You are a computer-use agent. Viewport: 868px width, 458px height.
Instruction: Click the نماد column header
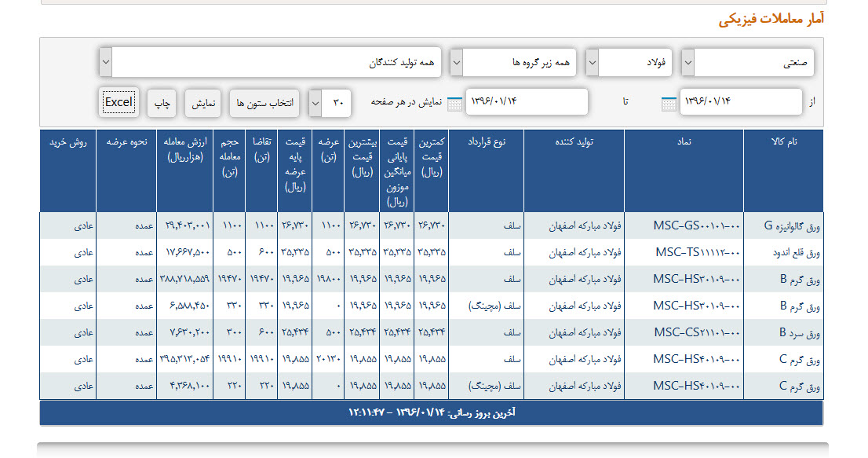[684, 141]
